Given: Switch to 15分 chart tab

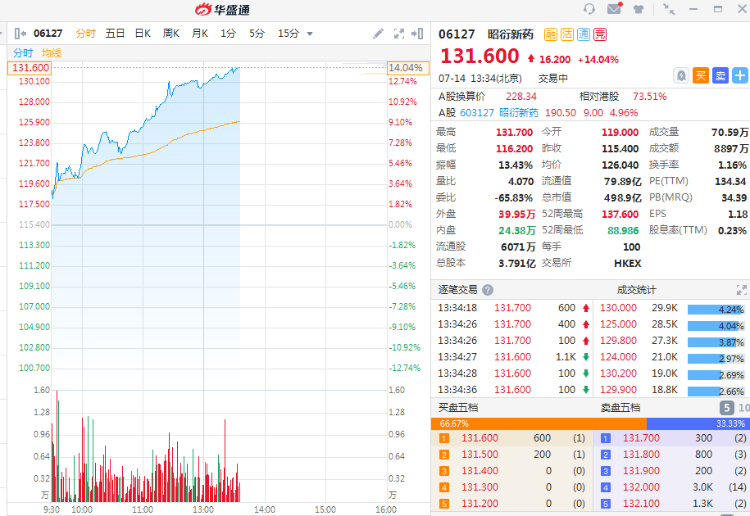Looking at the screenshot, I should click(288, 33).
